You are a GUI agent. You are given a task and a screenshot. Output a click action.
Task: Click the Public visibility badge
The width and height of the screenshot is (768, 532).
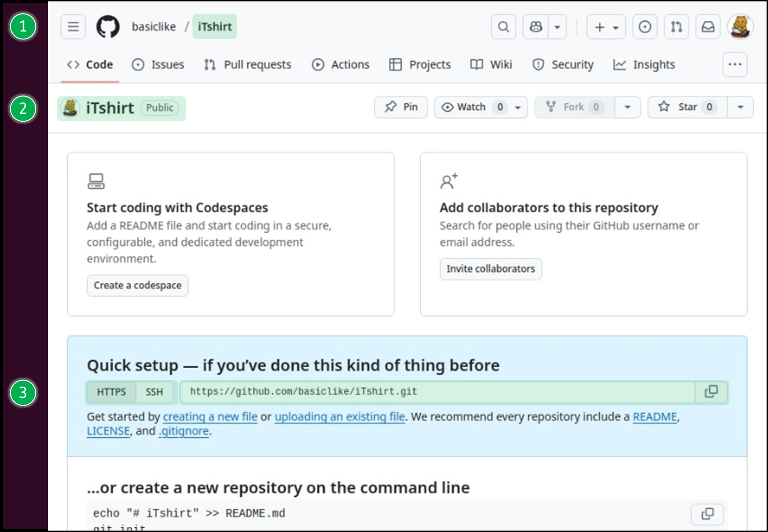click(x=160, y=108)
